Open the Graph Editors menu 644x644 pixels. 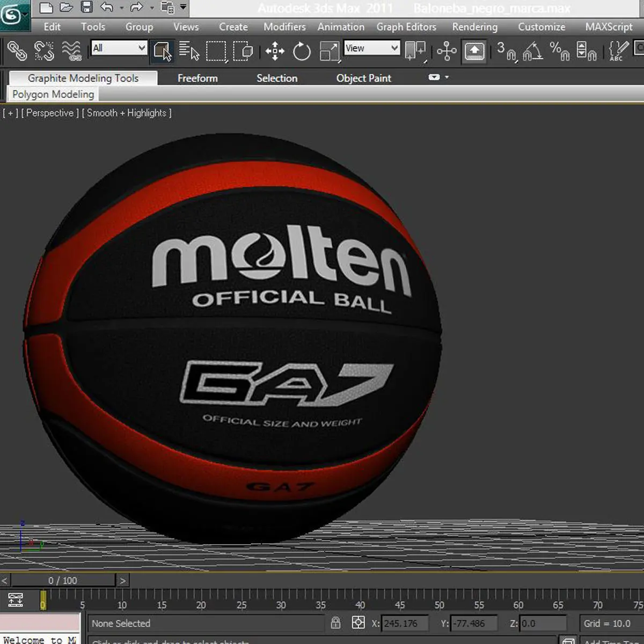tap(406, 27)
